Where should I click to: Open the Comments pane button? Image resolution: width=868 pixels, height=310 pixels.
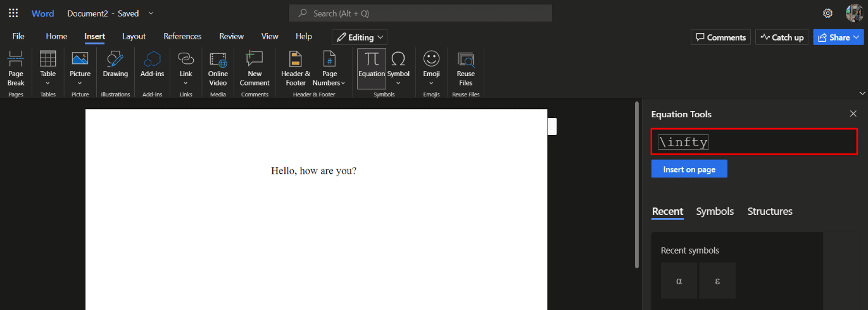coord(720,37)
